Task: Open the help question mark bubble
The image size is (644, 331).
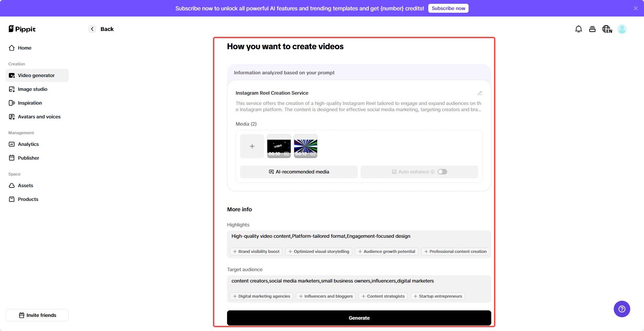Action: 622,309
